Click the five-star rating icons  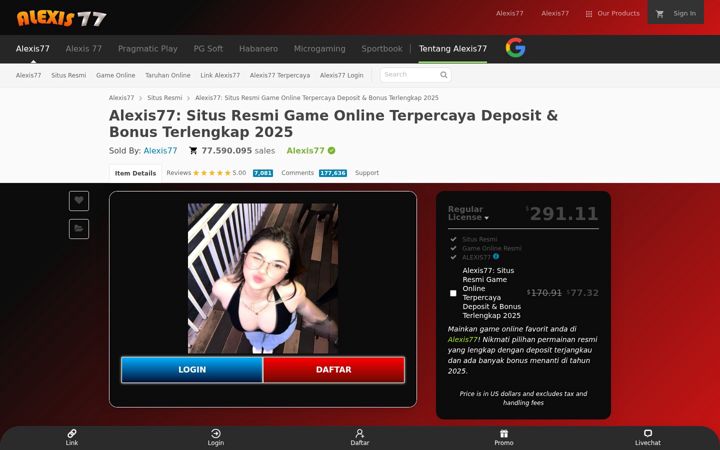tap(212, 173)
